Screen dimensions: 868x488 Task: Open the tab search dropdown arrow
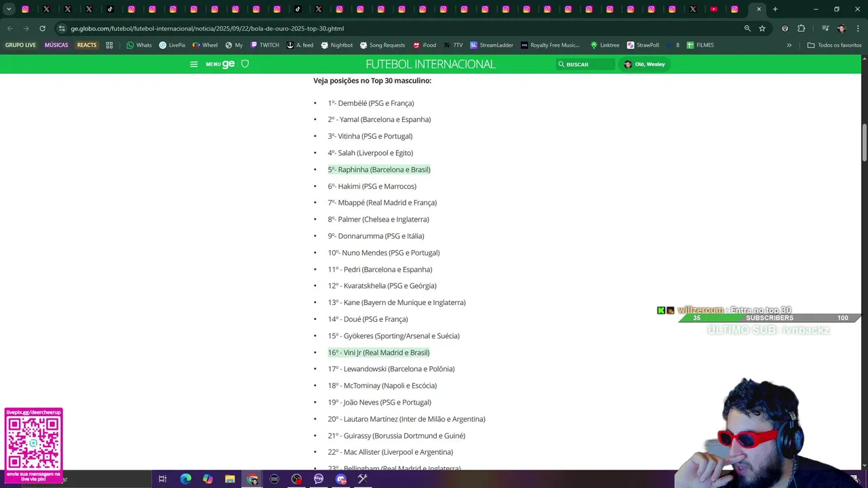point(9,9)
